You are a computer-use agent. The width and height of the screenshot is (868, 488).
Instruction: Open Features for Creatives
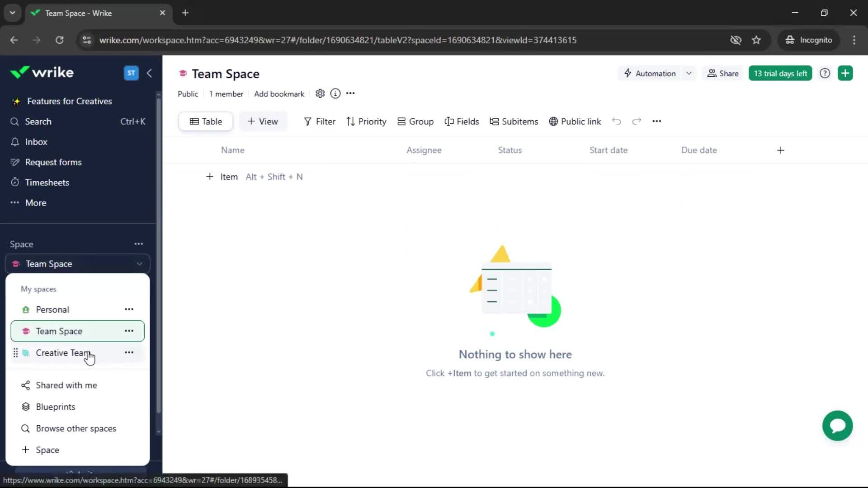[69, 101]
